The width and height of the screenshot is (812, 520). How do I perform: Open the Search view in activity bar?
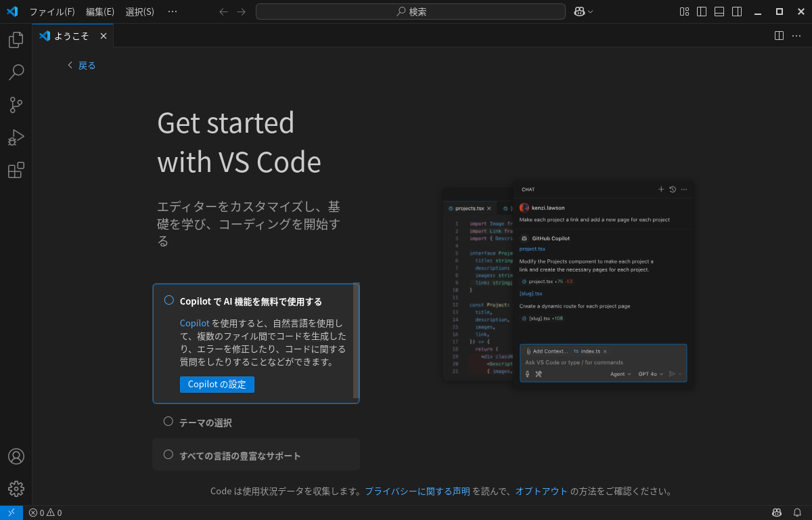pyautogui.click(x=16, y=72)
